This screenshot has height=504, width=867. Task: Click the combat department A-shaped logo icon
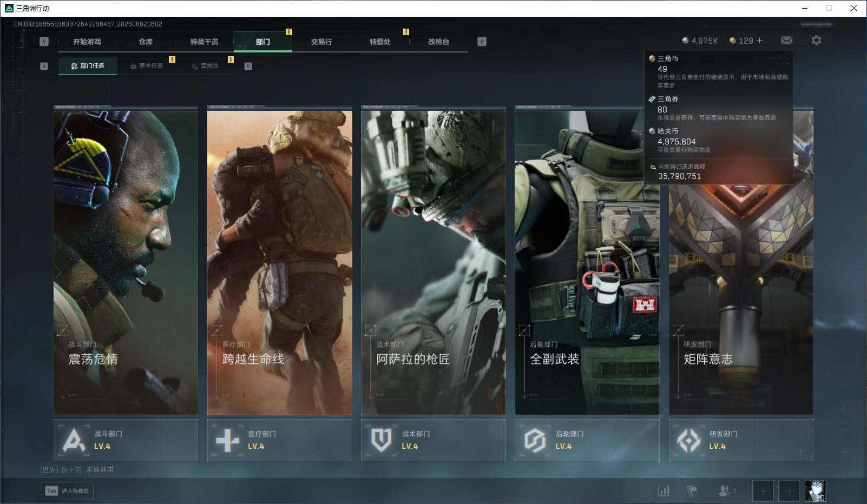pos(74,440)
